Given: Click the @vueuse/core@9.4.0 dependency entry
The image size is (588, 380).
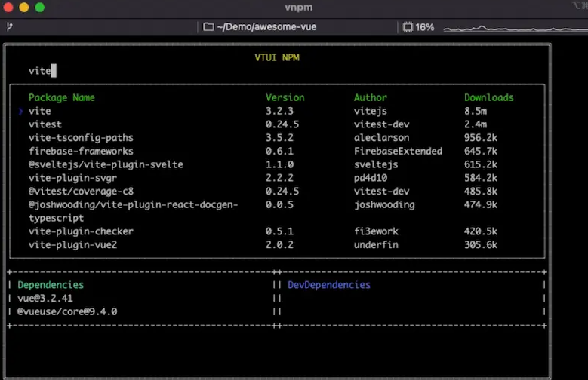Looking at the screenshot, I should (x=67, y=311).
